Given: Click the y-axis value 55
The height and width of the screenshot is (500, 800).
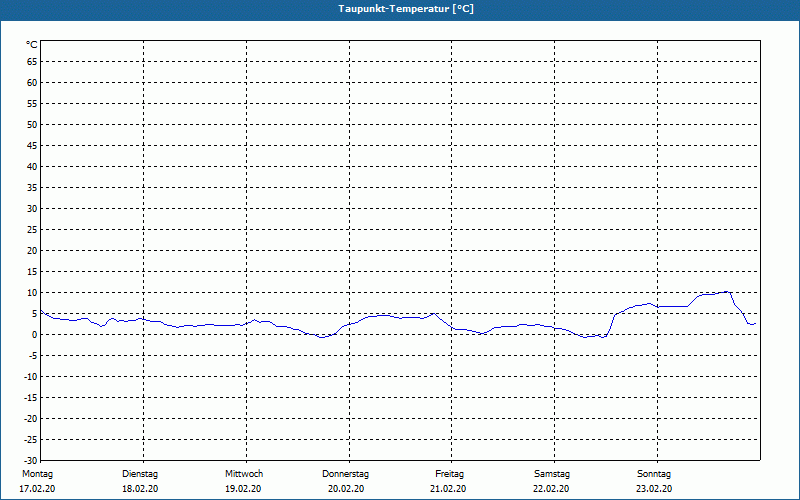Looking at the screenshot, I should pyautogui.click(x=32, y=104).
